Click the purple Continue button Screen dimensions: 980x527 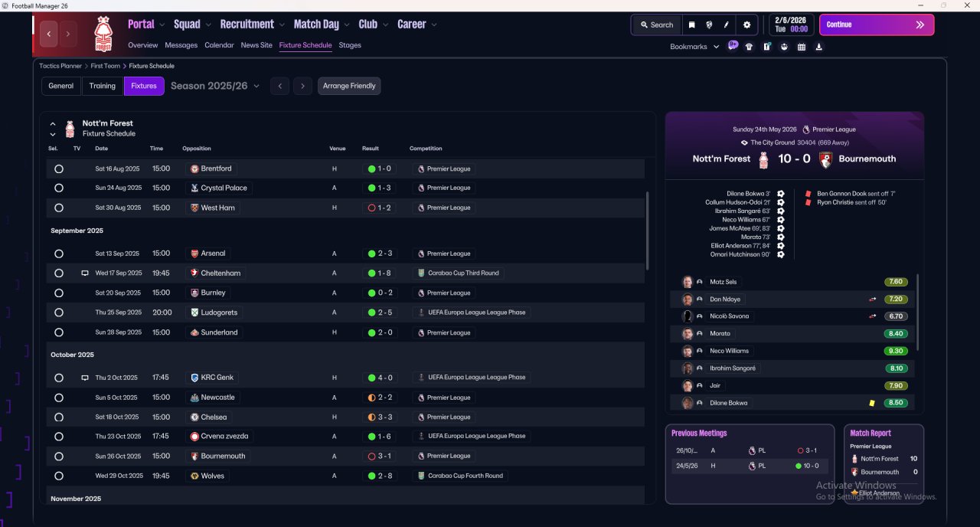(877, 25)
